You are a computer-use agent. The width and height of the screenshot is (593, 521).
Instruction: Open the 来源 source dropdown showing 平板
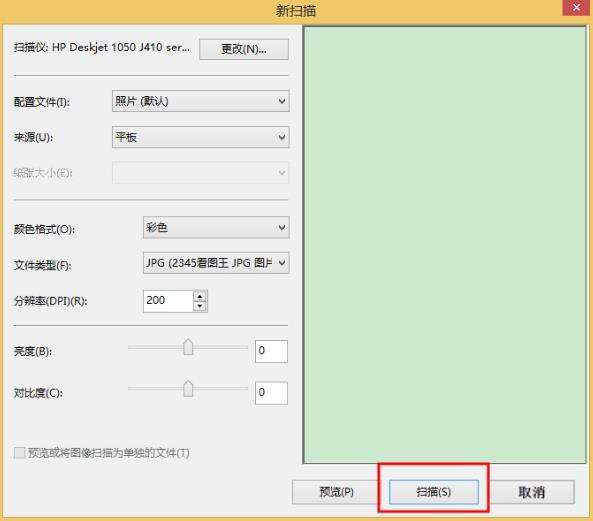[x=201, y=137]
